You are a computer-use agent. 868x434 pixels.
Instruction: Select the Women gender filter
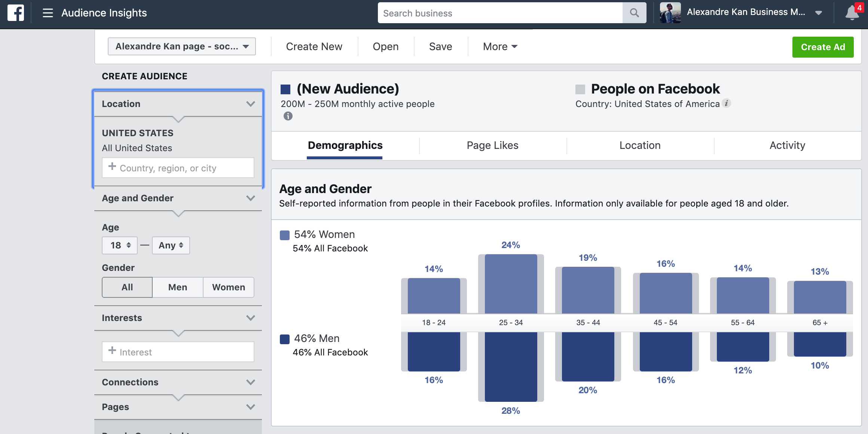(228, 287)
